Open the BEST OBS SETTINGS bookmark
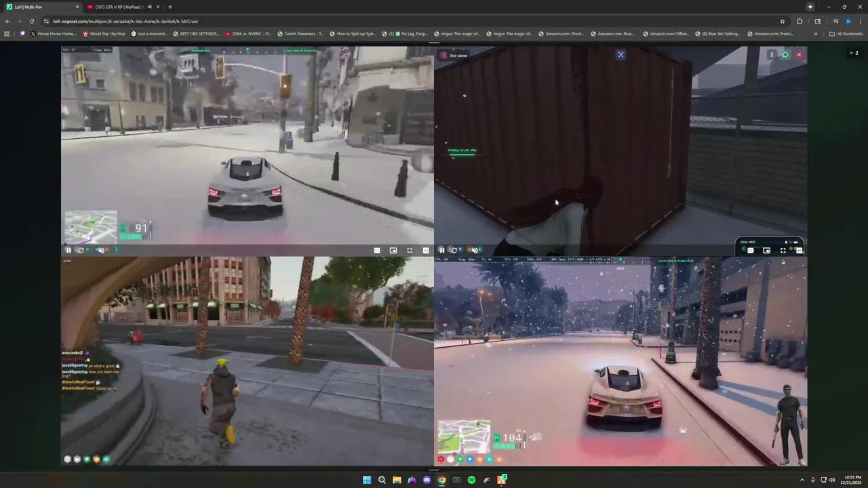 coord(196,33)
